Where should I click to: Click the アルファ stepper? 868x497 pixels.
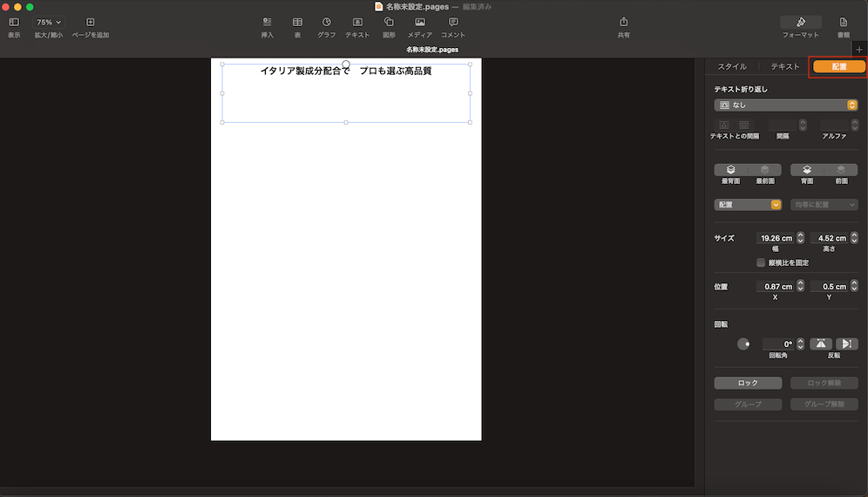tap(855, 125)
